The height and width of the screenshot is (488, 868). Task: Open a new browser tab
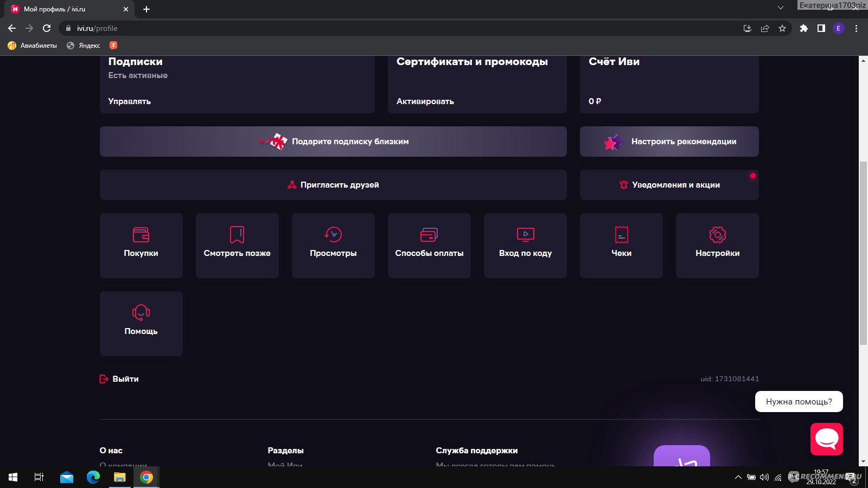[146, 9]
